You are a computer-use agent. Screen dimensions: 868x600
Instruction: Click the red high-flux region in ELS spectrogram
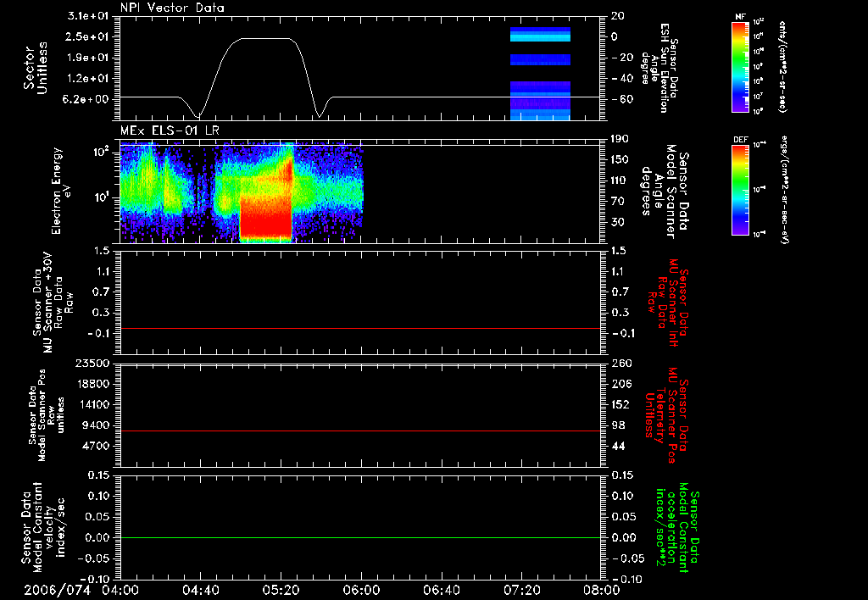point(265,216)
